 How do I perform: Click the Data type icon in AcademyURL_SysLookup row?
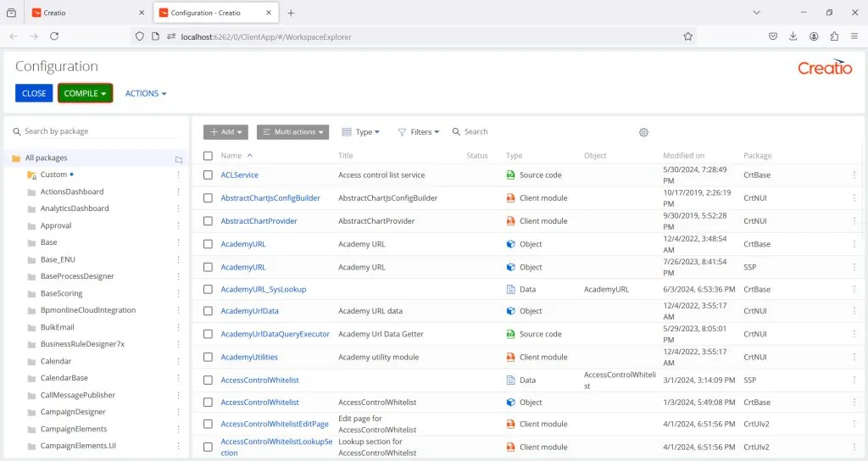(x=511, y=290)
